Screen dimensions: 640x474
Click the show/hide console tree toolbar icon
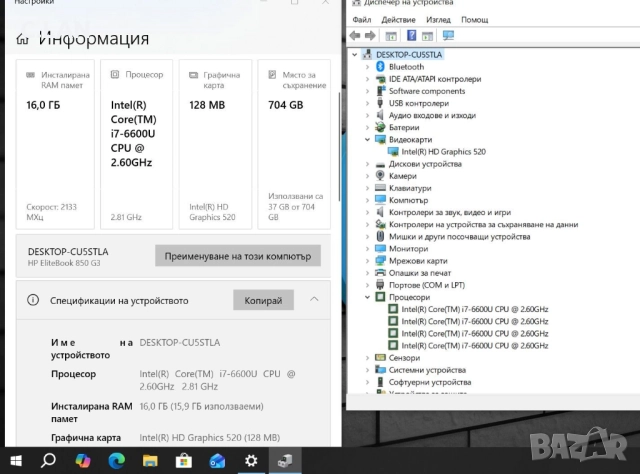[x=391, y=36]
